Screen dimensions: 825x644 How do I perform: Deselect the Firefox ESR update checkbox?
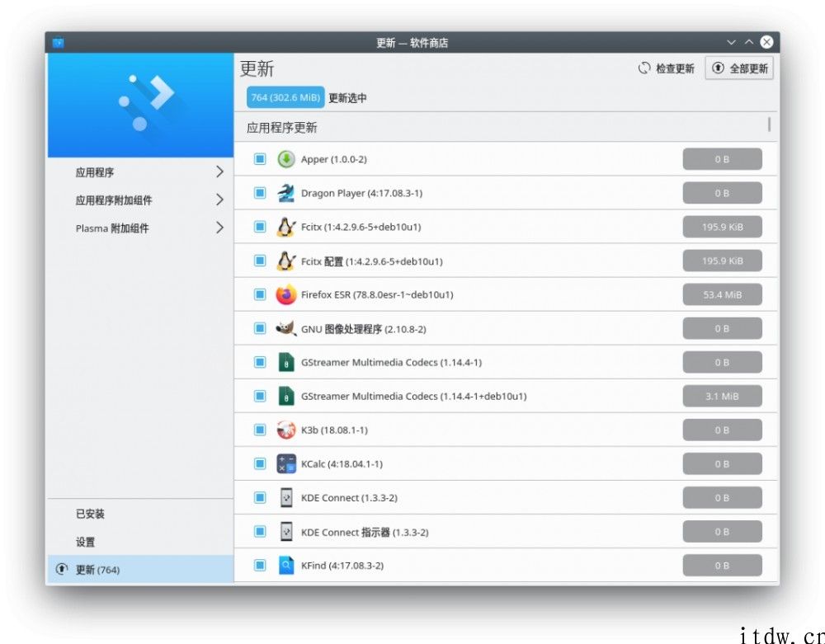260,294
